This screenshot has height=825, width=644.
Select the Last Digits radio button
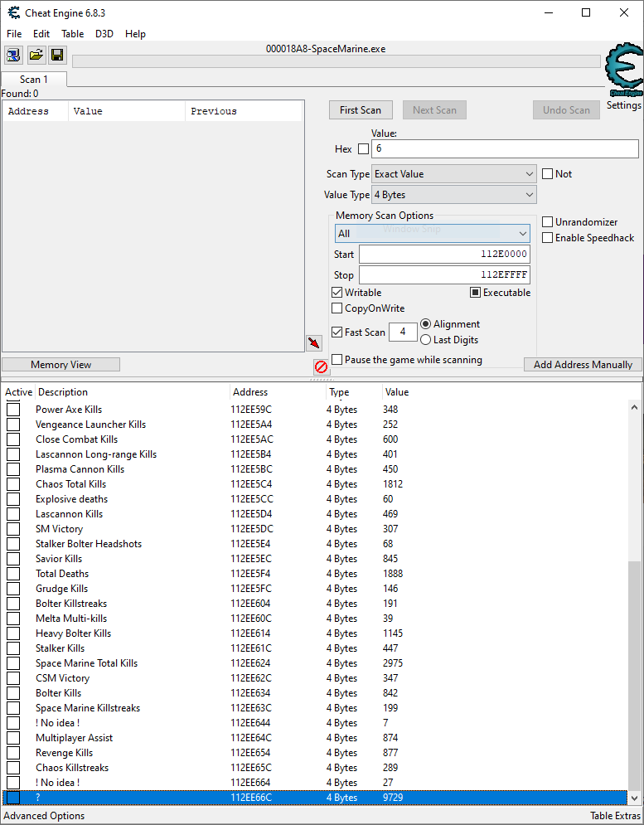point(426,340)
